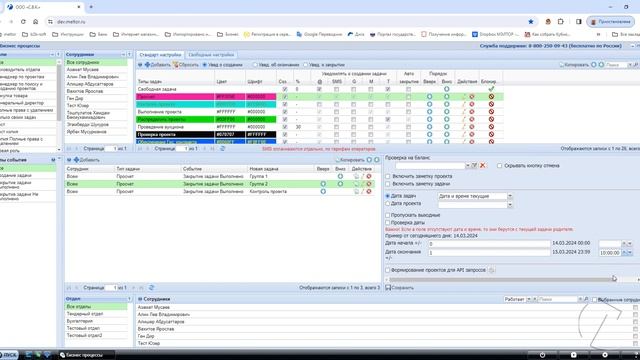Add a new task type with Добавить
The image size is (640, 360).
pos(158,65)
